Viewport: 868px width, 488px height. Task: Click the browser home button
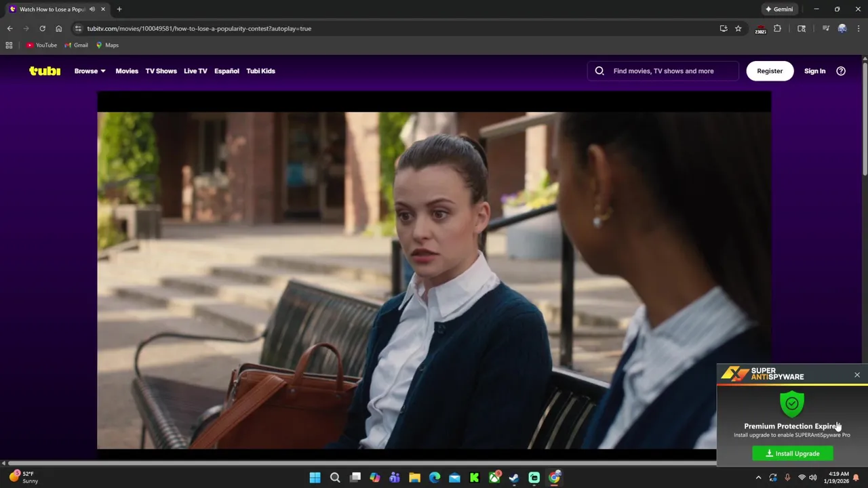tap(58, 28)
